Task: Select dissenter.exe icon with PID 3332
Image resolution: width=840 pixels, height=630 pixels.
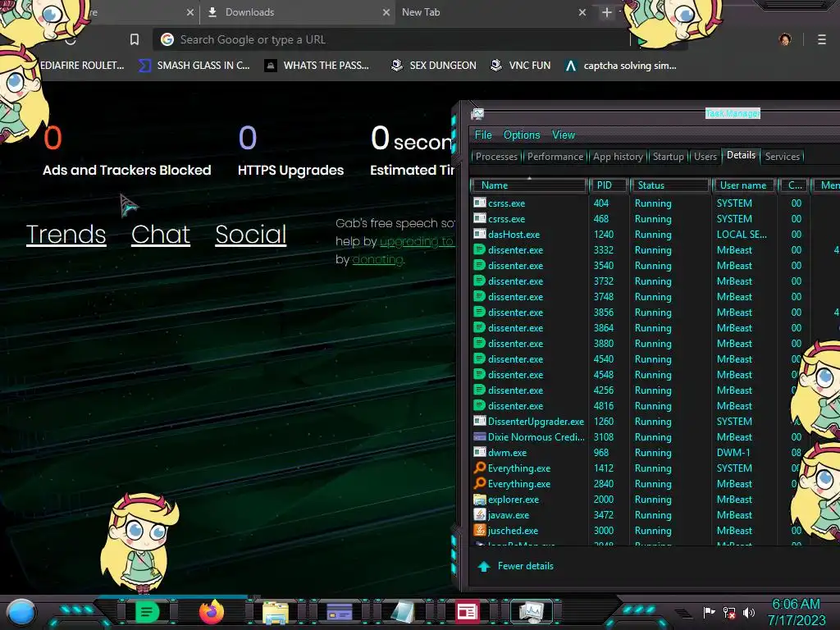Action: (479, 249)
